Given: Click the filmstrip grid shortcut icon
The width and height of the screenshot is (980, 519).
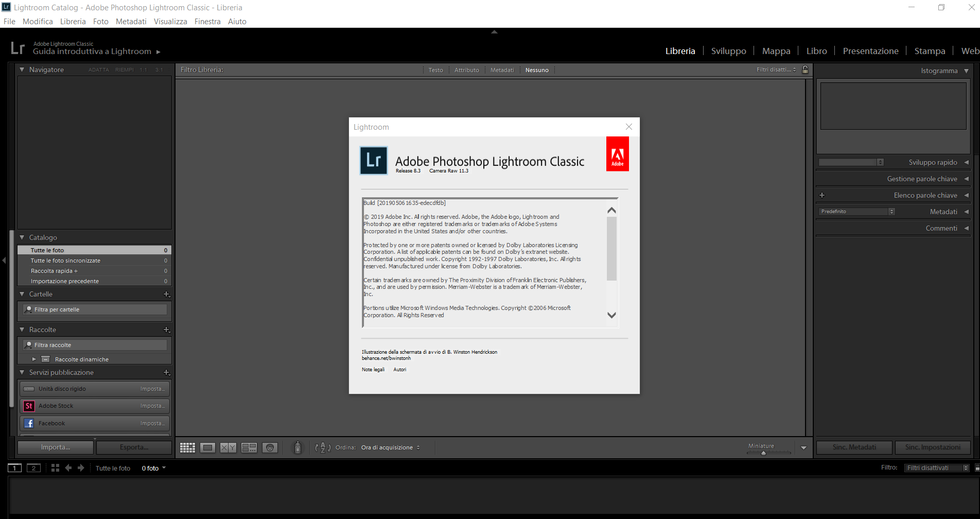Looking at the screenshot, I should 55,468.
